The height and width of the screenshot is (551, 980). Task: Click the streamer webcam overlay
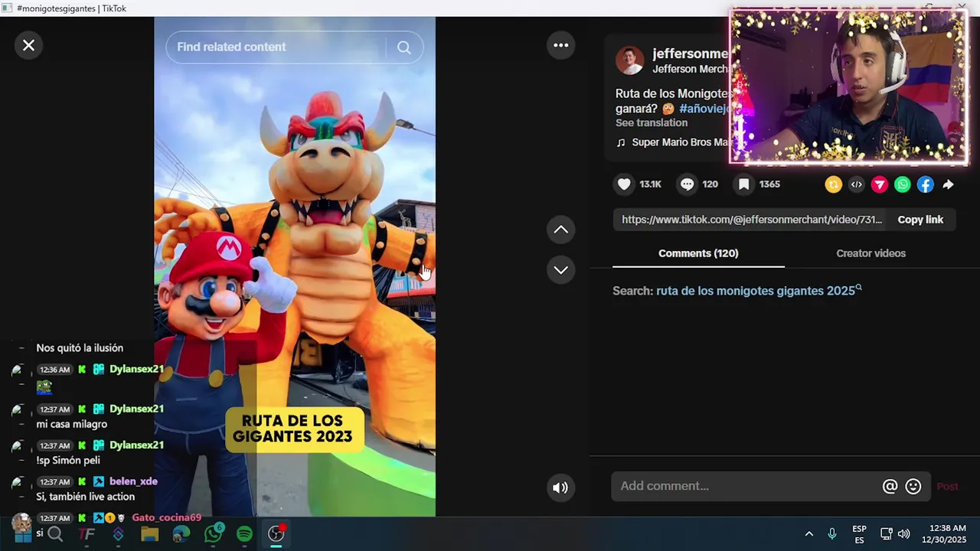pyautogui.click(x=848, y=86)
